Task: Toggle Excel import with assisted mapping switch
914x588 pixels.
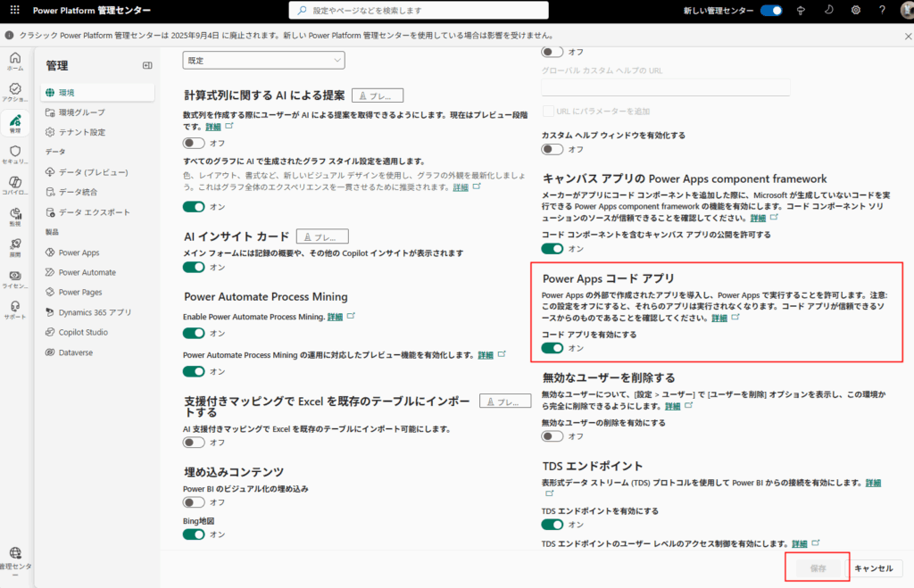Action: point(194,443)
